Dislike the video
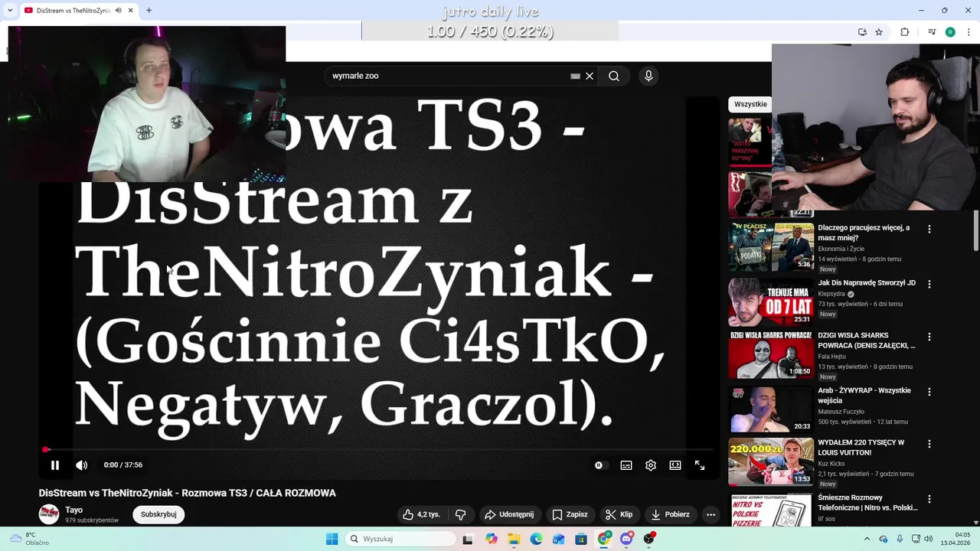 (460, 514)
